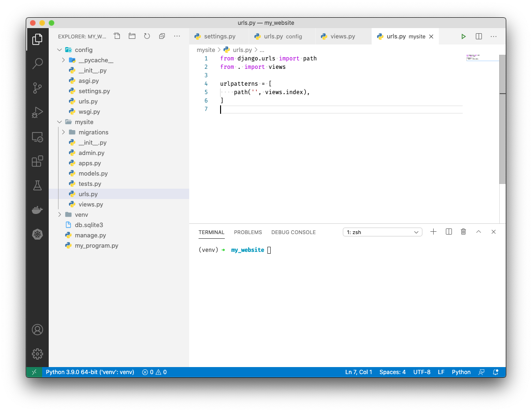
Task: Create a new file in the Explorer
Action: click(x=117, y=36)
